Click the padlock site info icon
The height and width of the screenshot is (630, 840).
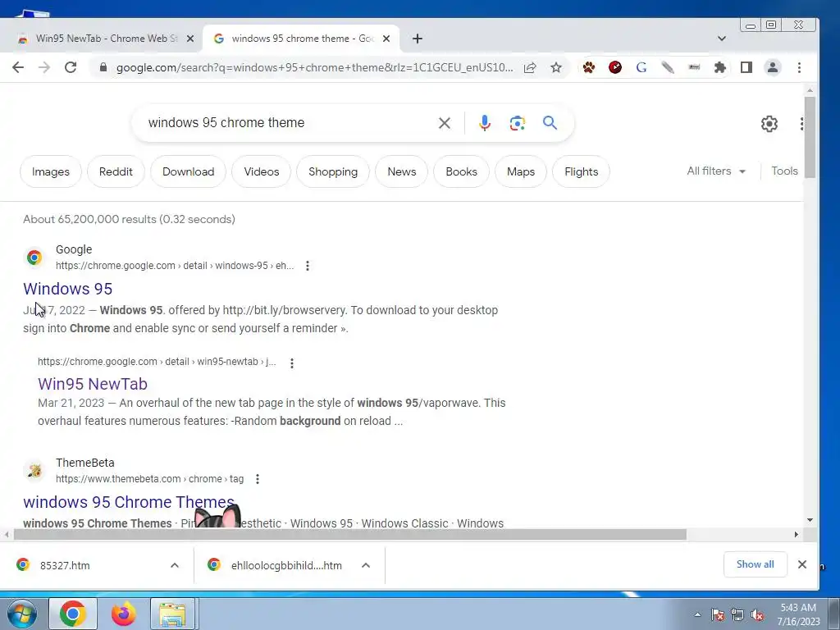point(103,67)
